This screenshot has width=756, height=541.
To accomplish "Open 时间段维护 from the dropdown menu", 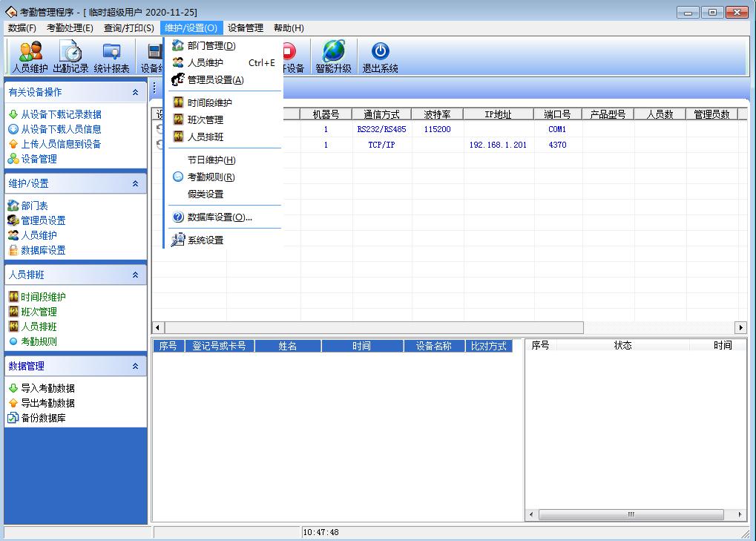I will click(209, 103).
